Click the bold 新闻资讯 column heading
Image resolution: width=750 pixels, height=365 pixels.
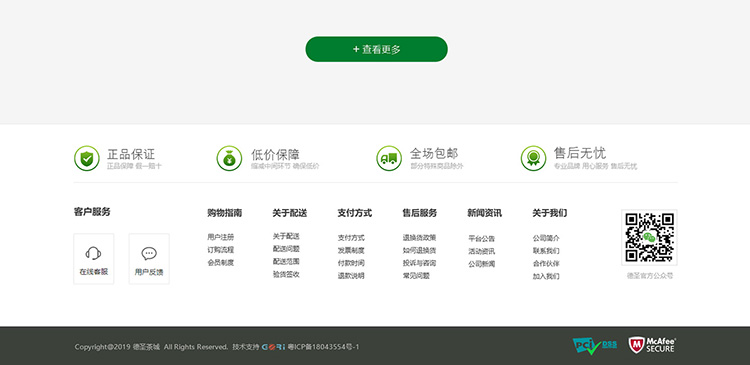point(485,213)
